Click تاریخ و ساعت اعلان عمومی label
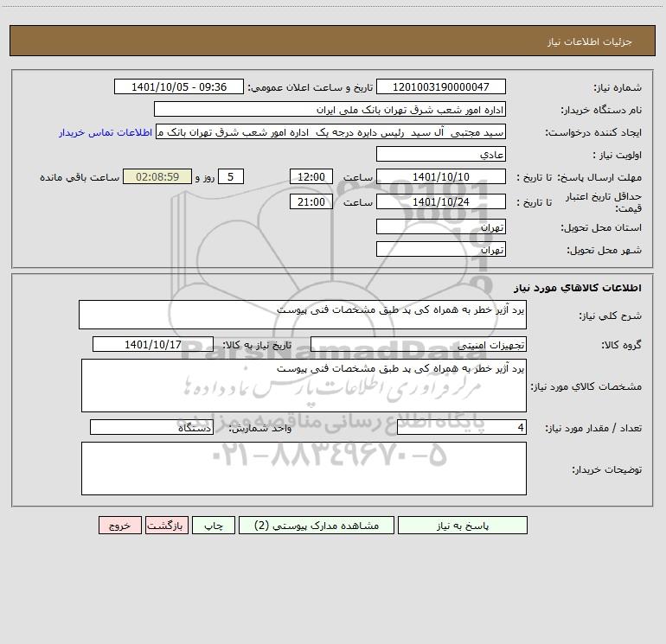The height and width of the screenshot is (644, 666). [311, 87]
